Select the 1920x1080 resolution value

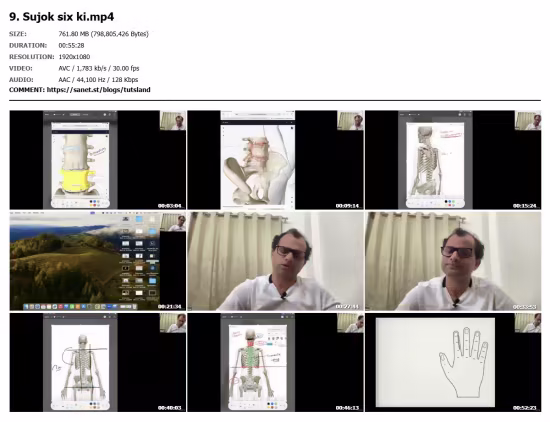pyautogui.click(x=74, y=57)
